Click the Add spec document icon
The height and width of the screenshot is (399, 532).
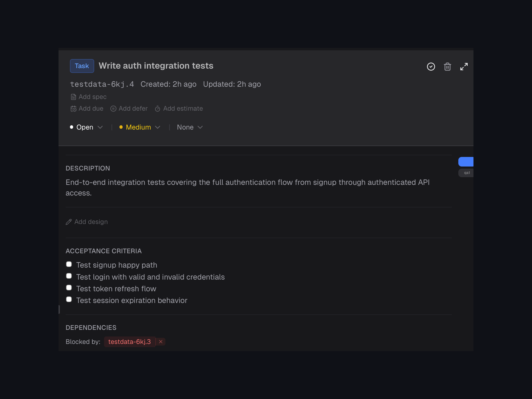pos(73,97)
